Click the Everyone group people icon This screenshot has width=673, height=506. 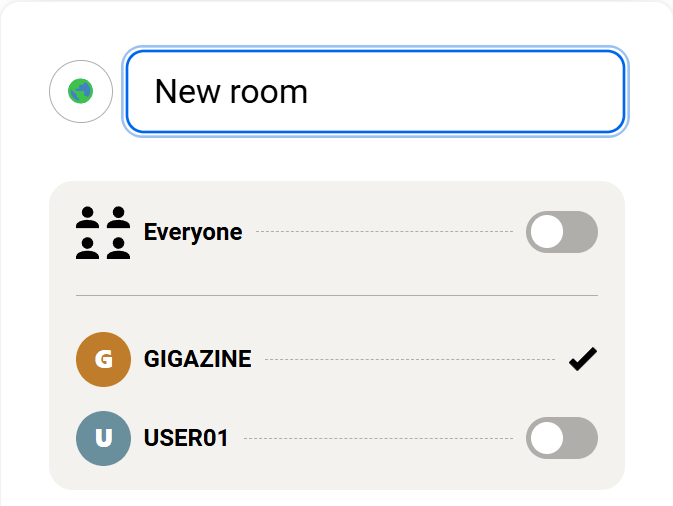[103, 232]
